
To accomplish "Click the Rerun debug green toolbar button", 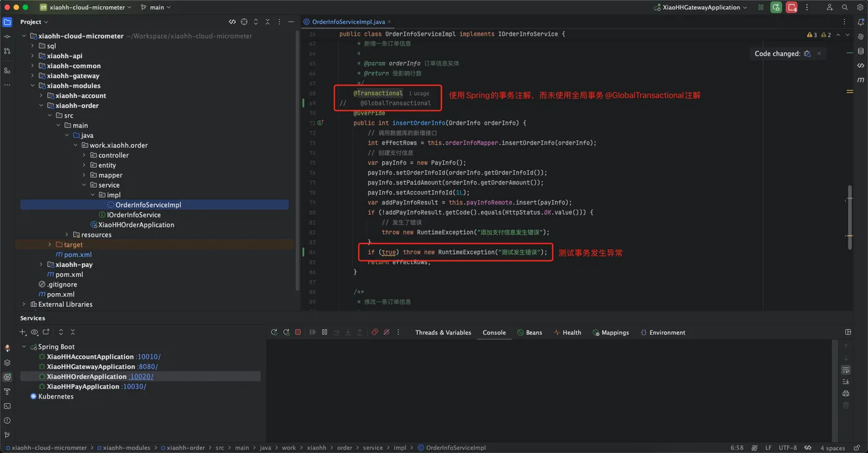I will (776, 7).
